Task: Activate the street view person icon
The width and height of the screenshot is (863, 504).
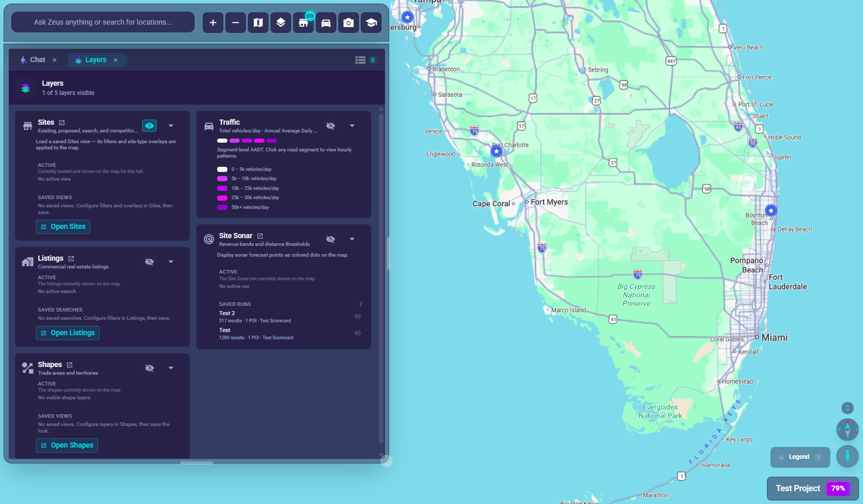Action: (848, 456)
